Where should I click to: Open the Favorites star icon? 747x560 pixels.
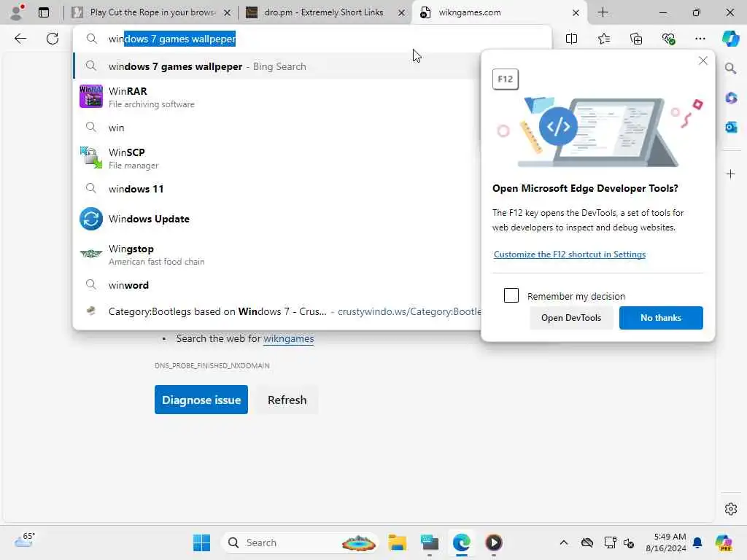603,39
